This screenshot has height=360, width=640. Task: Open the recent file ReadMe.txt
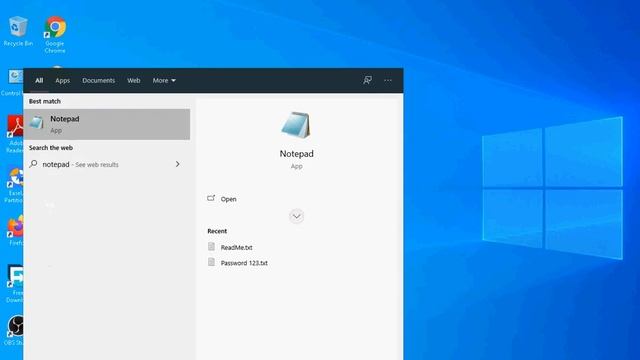coord(236,247)
